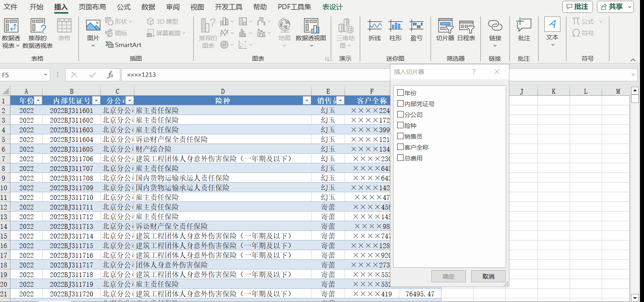Image resolution: width=644 pixels, height=302 pixels.
Task: Click the Slicer (切片器) icon
Action: pos(445,27)
